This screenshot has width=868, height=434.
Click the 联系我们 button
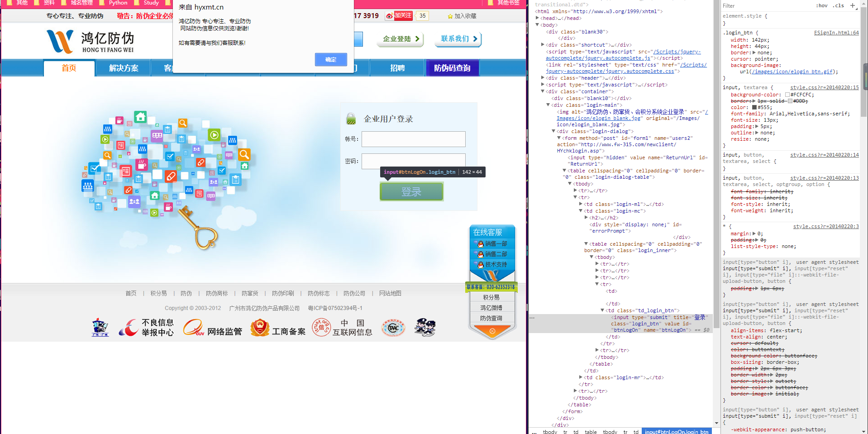(x=458, y=39)
